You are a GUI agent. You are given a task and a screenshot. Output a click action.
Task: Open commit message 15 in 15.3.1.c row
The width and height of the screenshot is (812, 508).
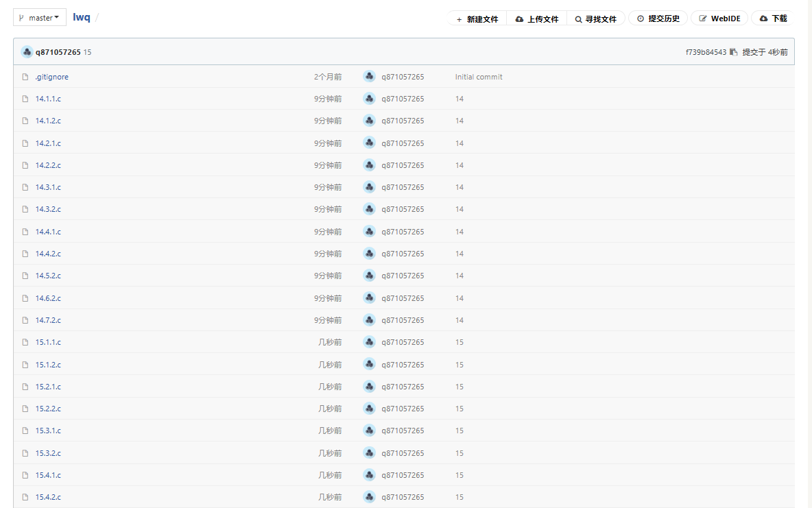point(459,431)
